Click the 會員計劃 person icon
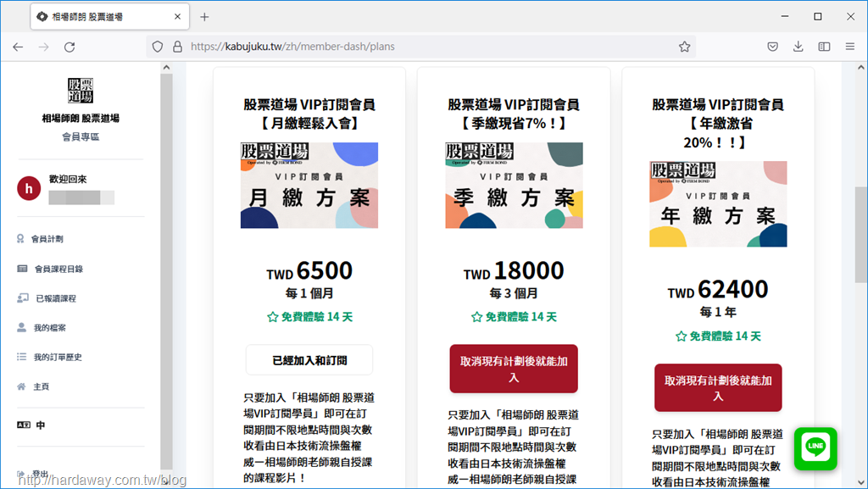 tap(20, 238)
